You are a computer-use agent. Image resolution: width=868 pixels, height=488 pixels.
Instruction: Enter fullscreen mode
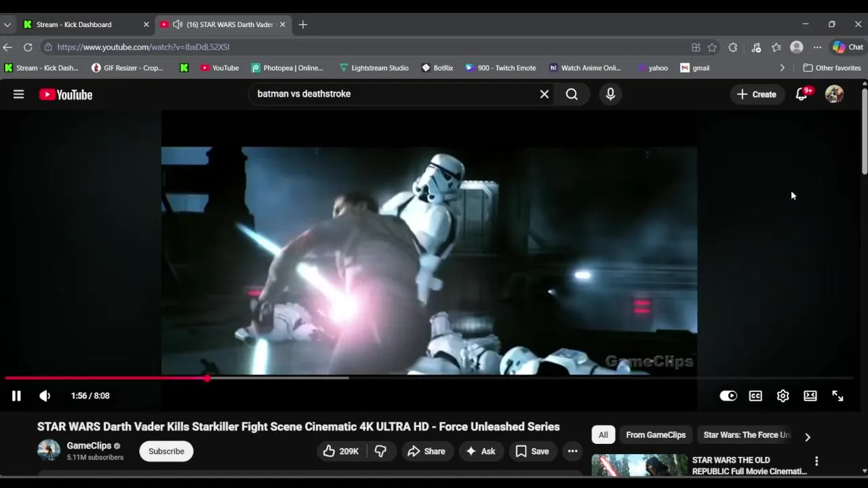click(837, 396)
